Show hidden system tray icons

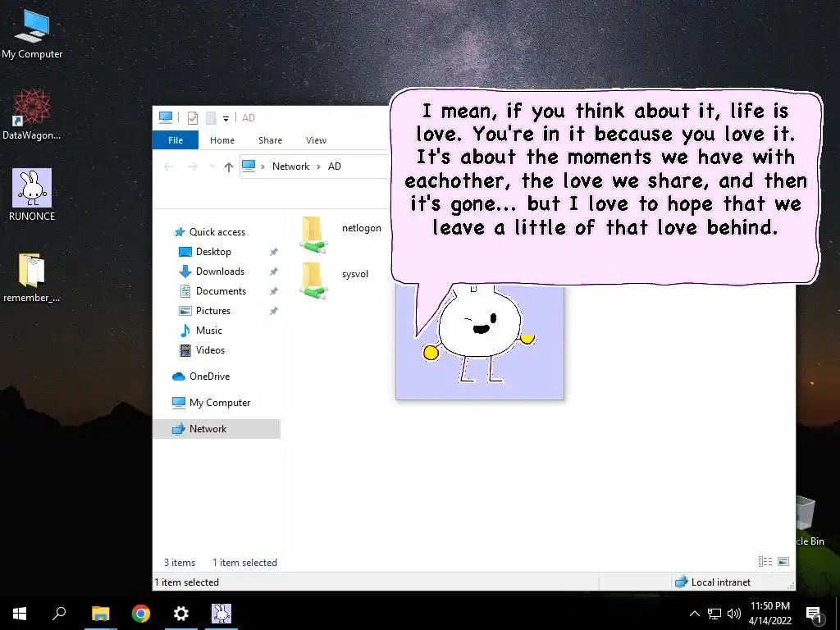tap(694, 614)
